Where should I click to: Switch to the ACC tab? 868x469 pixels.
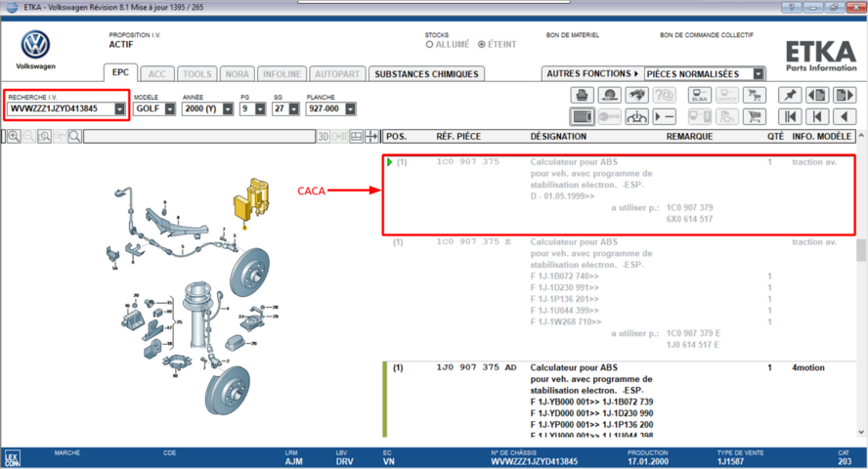pyautogui.click(x=156, y=74)
